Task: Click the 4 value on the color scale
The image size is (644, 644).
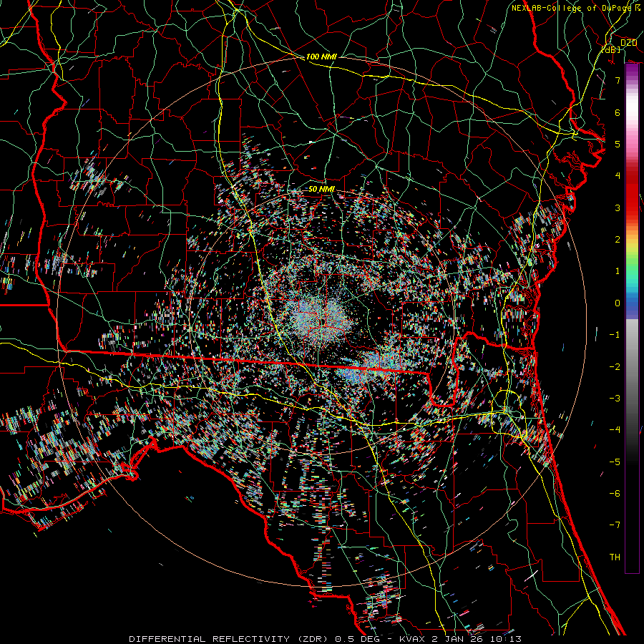Action: click(618, 176)
